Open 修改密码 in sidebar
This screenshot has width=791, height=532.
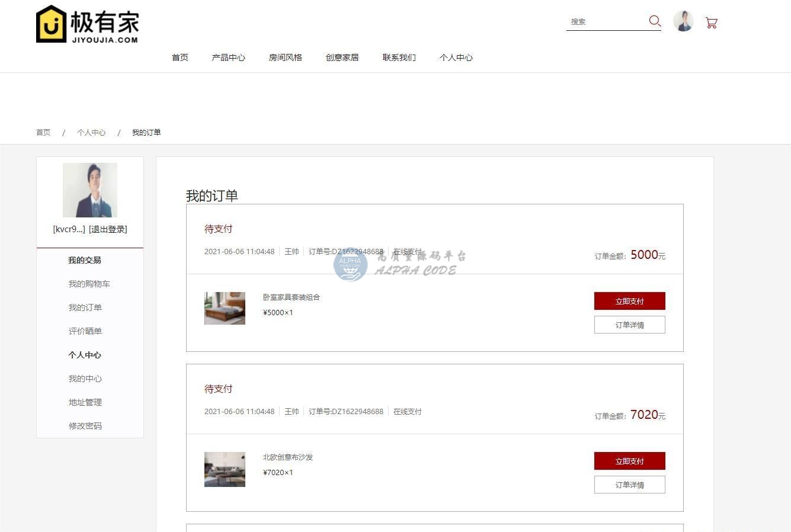click(85, 426)
